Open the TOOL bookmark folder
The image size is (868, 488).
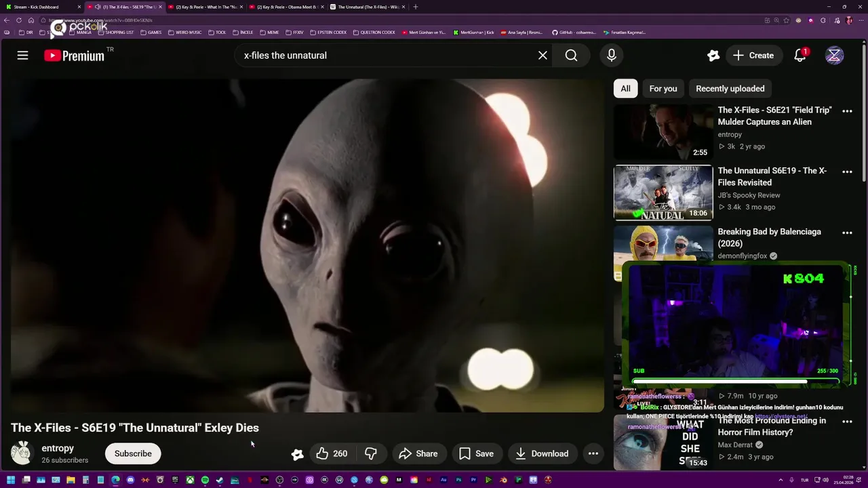pyautogui.click(x=217, y=33)
